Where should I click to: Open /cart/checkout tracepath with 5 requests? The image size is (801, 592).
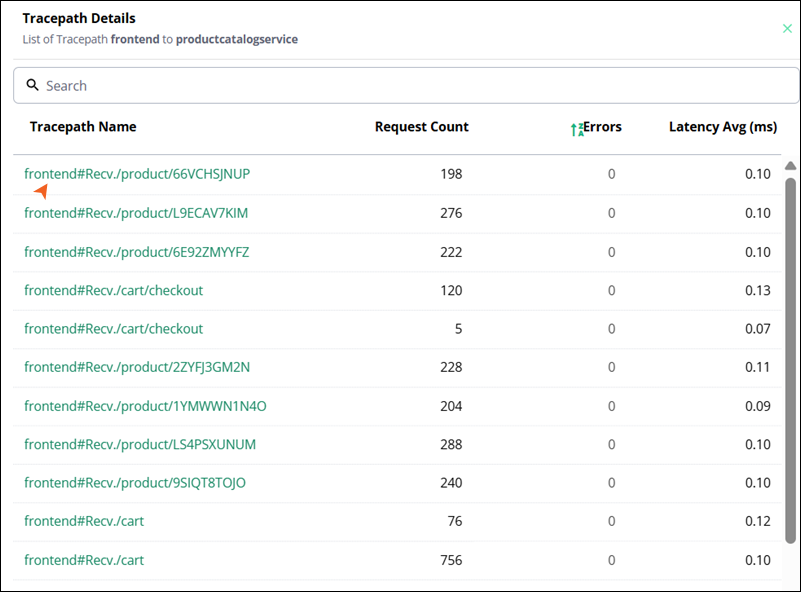[x=113, y=329]
